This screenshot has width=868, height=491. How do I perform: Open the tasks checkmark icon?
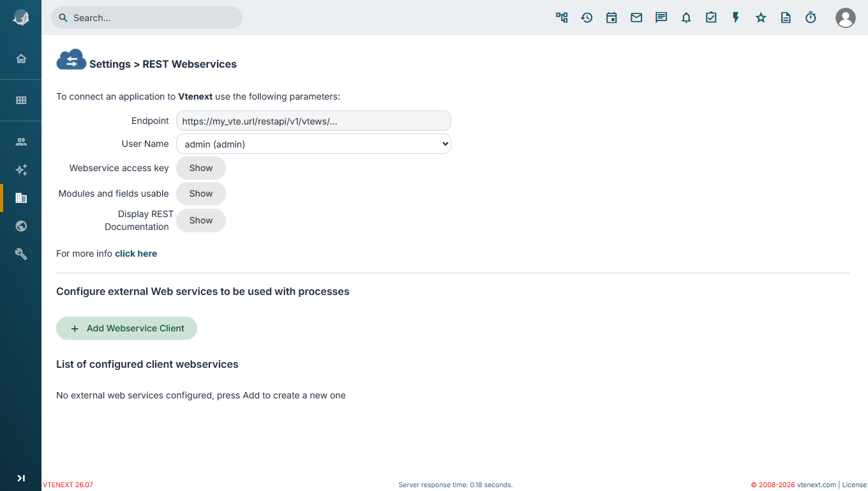coord(711,18)
